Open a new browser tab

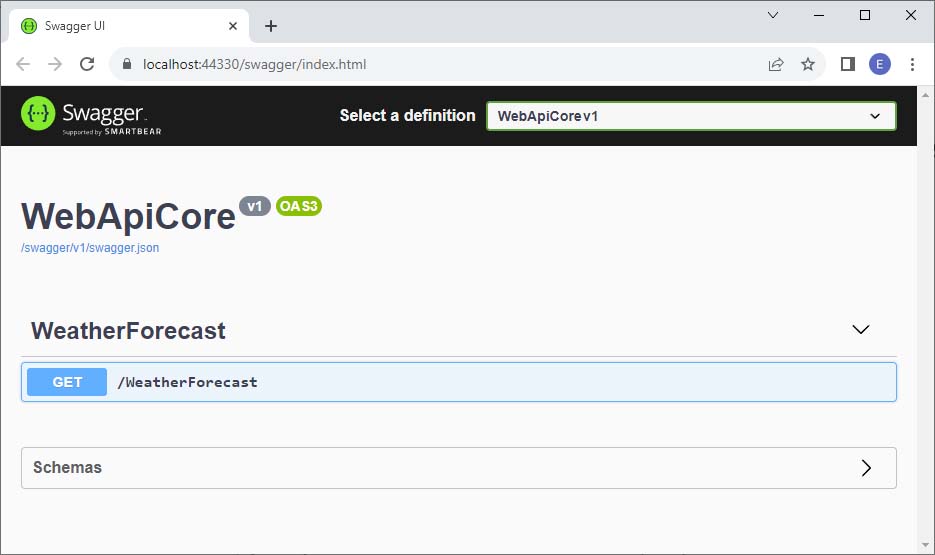click(271, 26)
